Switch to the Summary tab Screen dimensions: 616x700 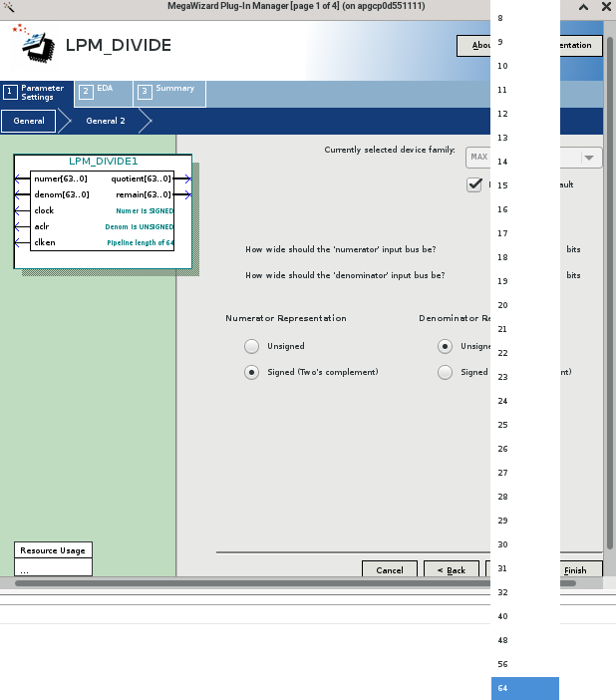(169, 93)
